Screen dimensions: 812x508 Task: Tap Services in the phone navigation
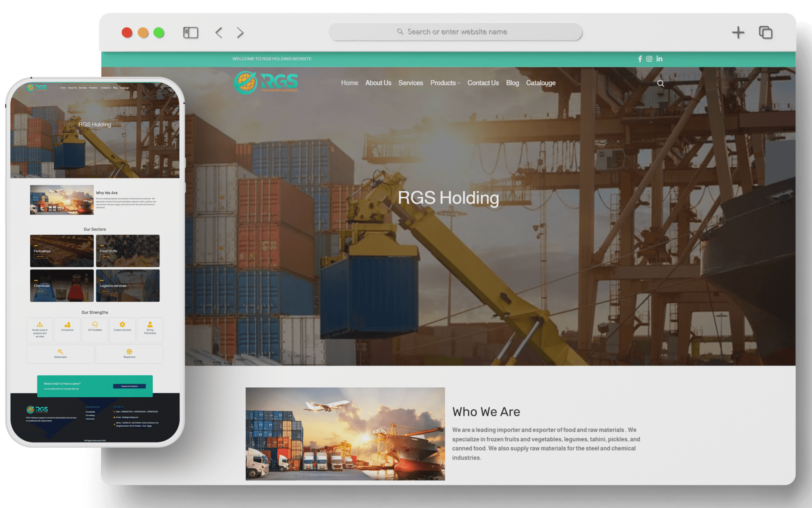pos(82,88)
